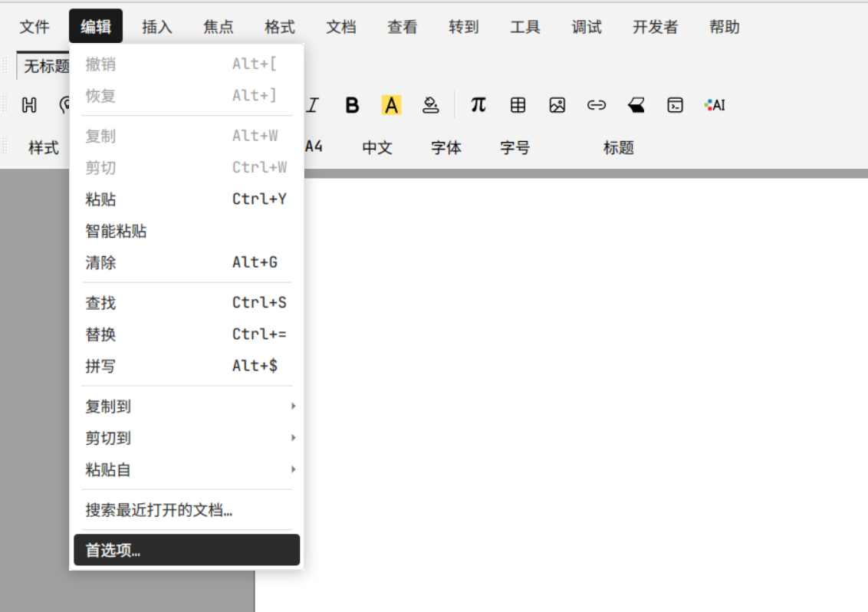Click the insert table icon
868x612 pixels.
[518, 106]
